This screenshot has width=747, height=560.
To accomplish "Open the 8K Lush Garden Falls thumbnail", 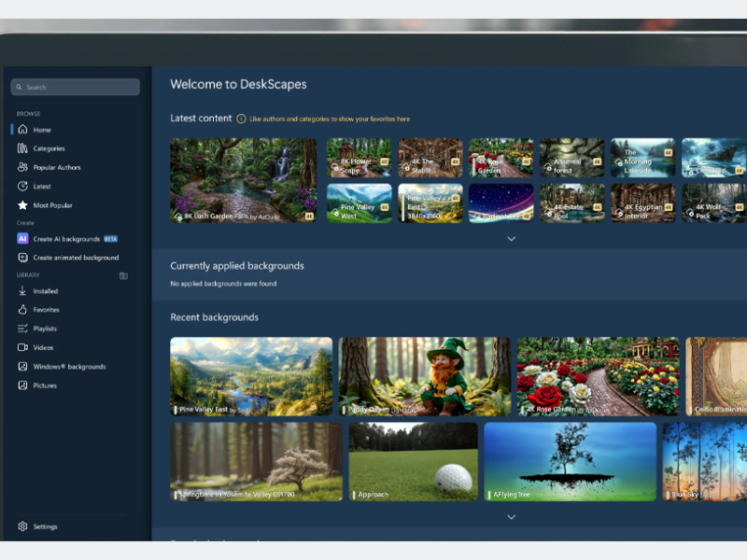I will point(244,180).
